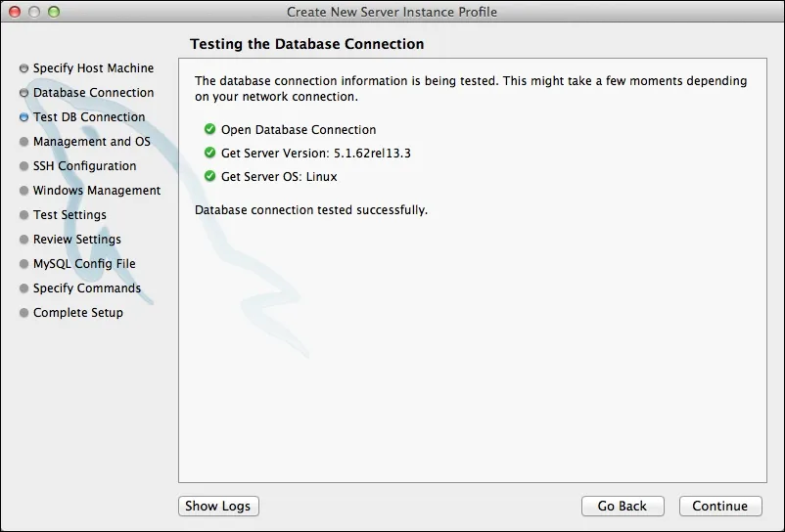The width and height of the screenshot is (785, 532).
Task: Click the green check beside Get Server OS
Action: (x=209, y=176)
